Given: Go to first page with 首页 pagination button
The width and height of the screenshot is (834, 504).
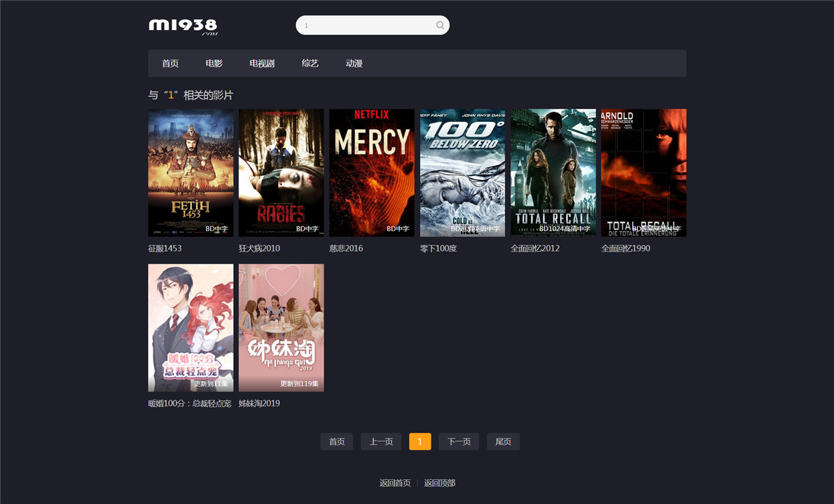Looking at the screenshot, I should click(337, 442).
